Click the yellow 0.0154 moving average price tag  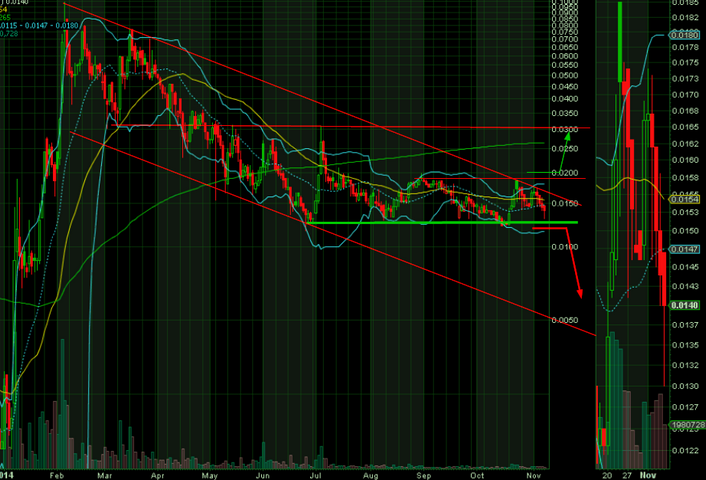[684, 199]
